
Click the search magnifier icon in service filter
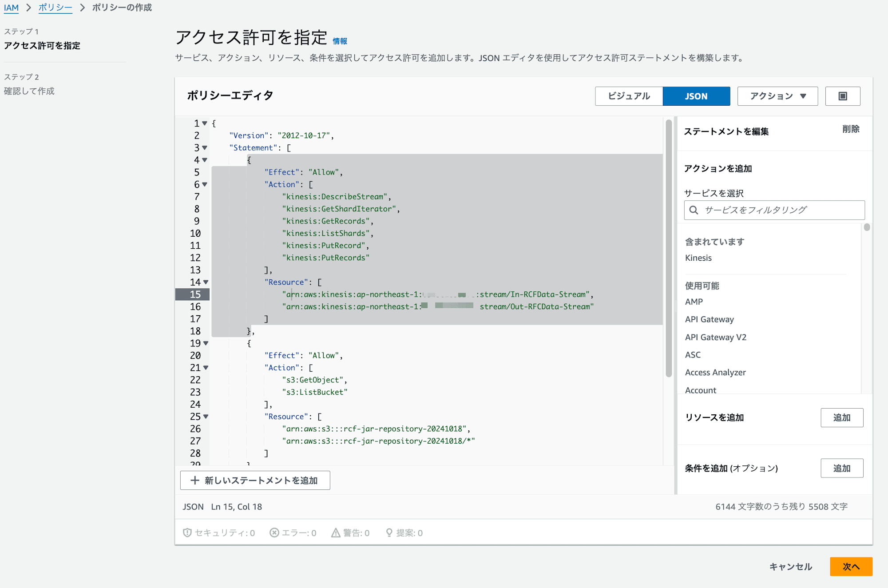(694, 210)
